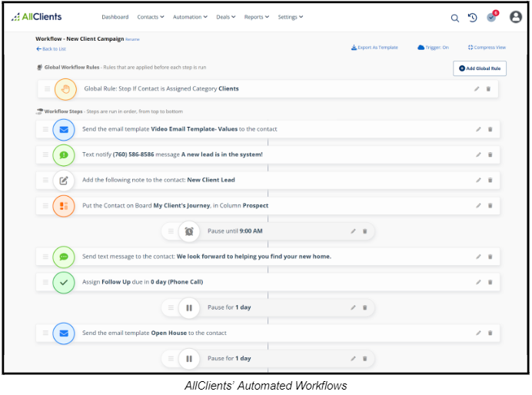Edit the New Client Lead note step
Image resolution: width=532 pixels, height=395 pixels.
pyautogui.click(x=478, y=180)
